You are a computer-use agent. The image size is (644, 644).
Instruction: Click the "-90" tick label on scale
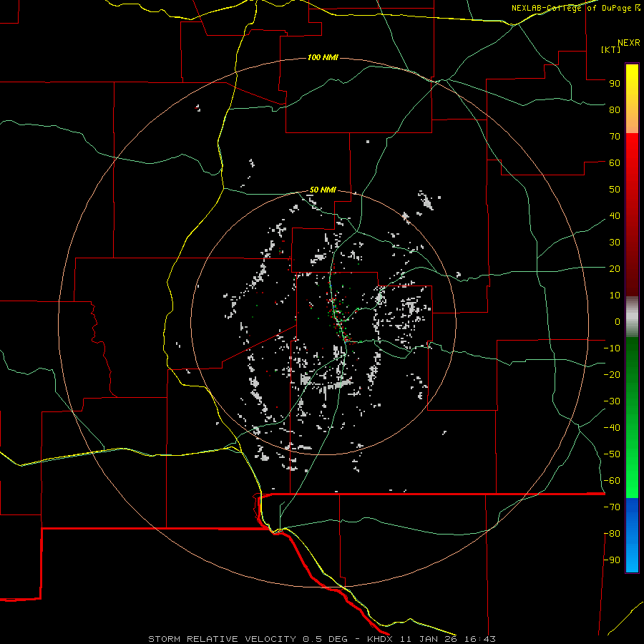click(x=612, y=560)
